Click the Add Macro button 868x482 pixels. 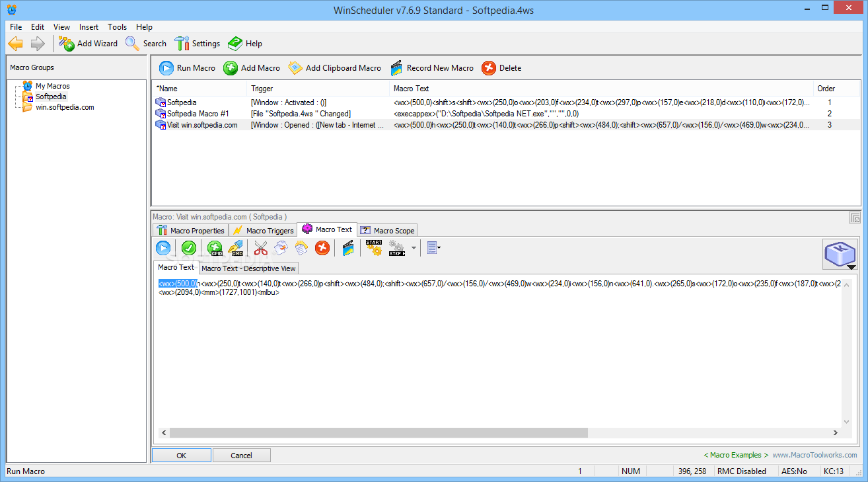[252, 68]
